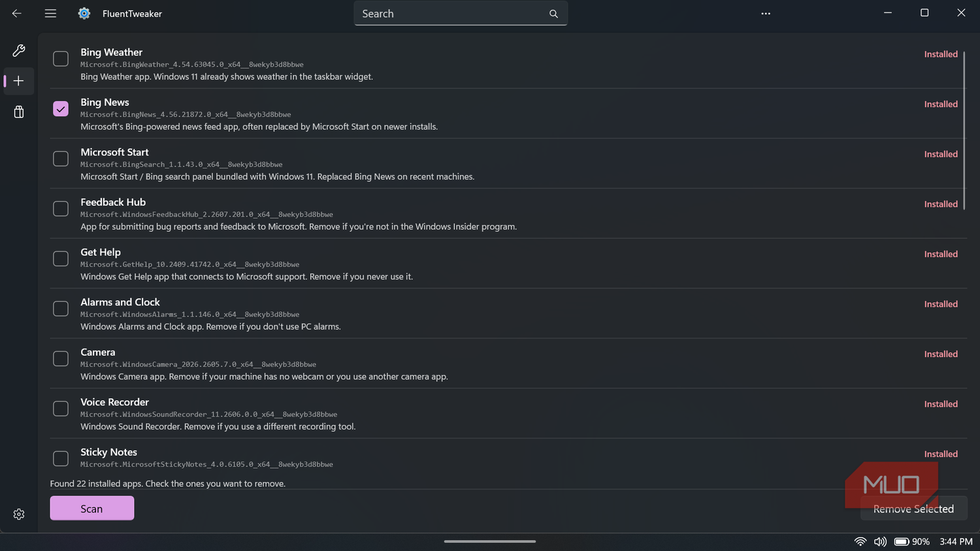
Task: Select the Microsoft Start title
Action: [114, 152]
